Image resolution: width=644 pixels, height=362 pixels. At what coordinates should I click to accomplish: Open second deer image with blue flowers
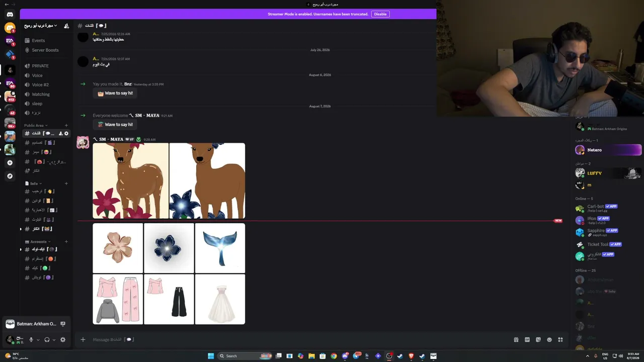click(x=207, y=181)
